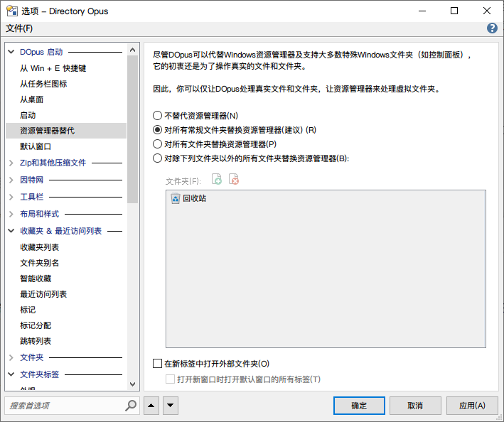504x422 pixels.
Task: Click the 文件夹标签 category heading
Action: point(40,374)
